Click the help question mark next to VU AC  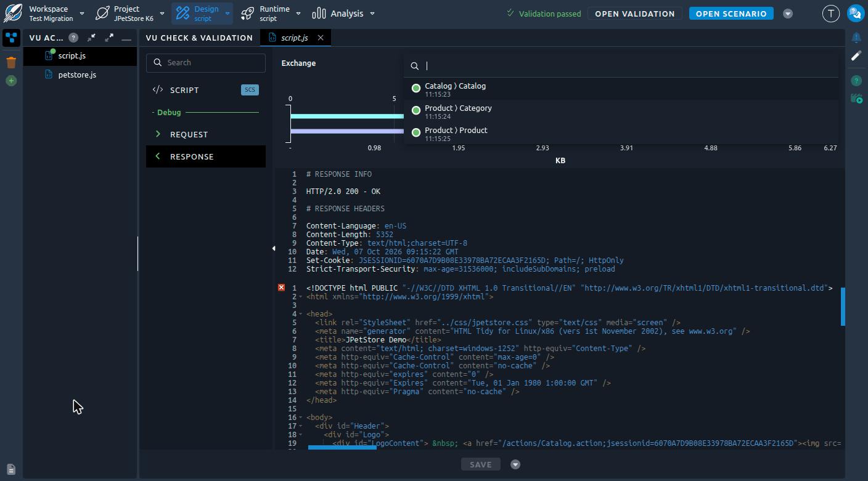pyautogui.click(x=73, y=38)
